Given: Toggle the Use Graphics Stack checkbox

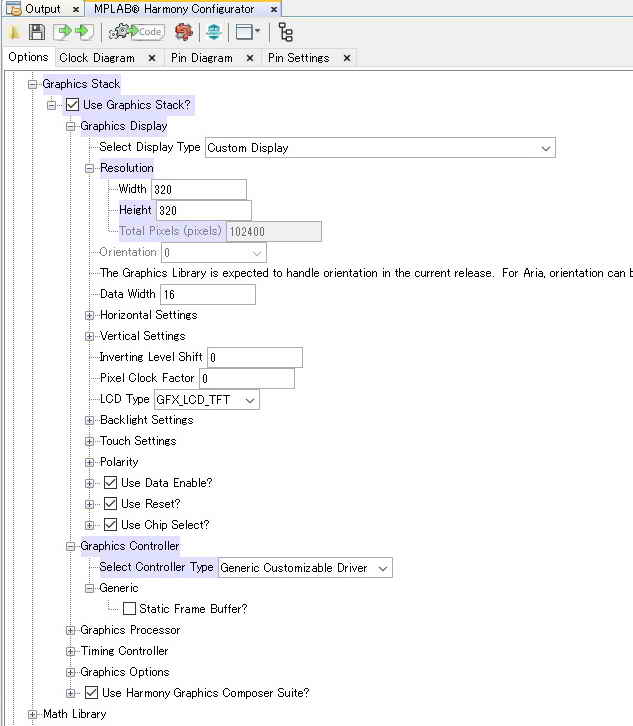Looking at the screenshot, I should coord(72,105).
